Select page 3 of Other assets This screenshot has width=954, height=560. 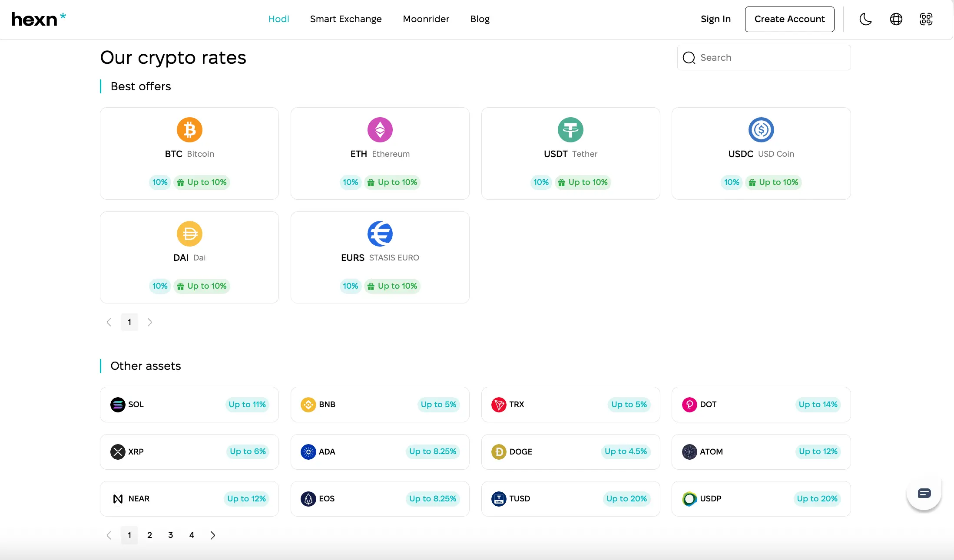click(x=171, y=535)
